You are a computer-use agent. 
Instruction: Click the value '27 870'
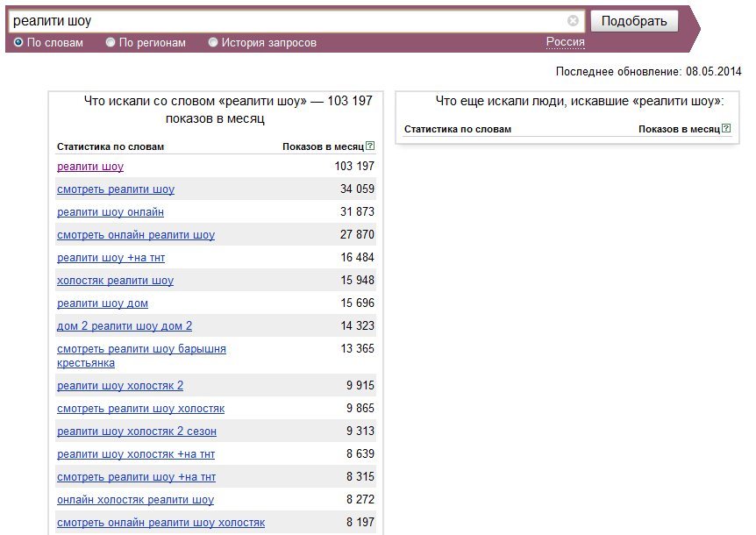[x=357, y=234]
